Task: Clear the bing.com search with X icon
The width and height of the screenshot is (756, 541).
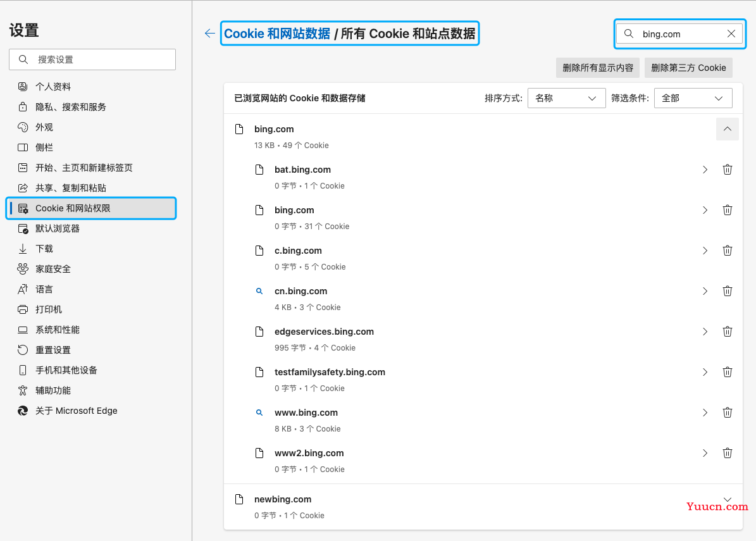Action: click(x=731, y=34)
